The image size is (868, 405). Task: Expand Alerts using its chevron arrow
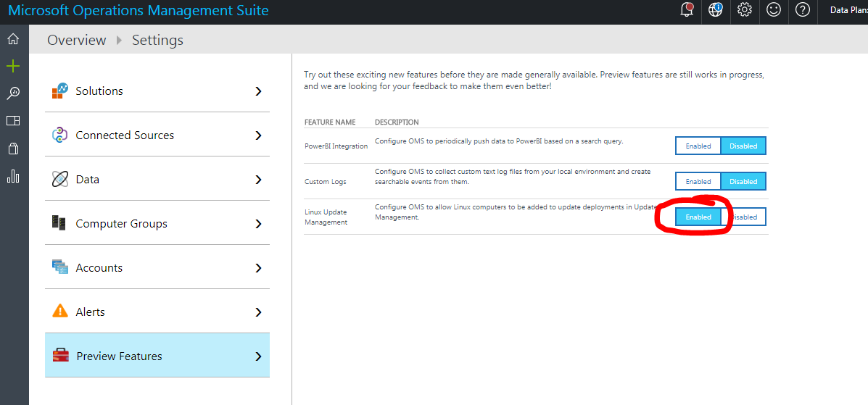(x=258, y=312)
